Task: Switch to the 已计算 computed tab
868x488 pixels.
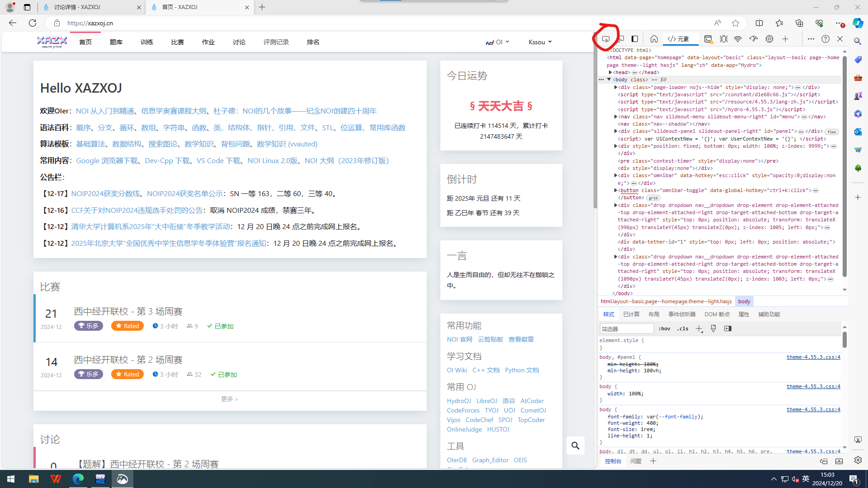Action: 631,314
